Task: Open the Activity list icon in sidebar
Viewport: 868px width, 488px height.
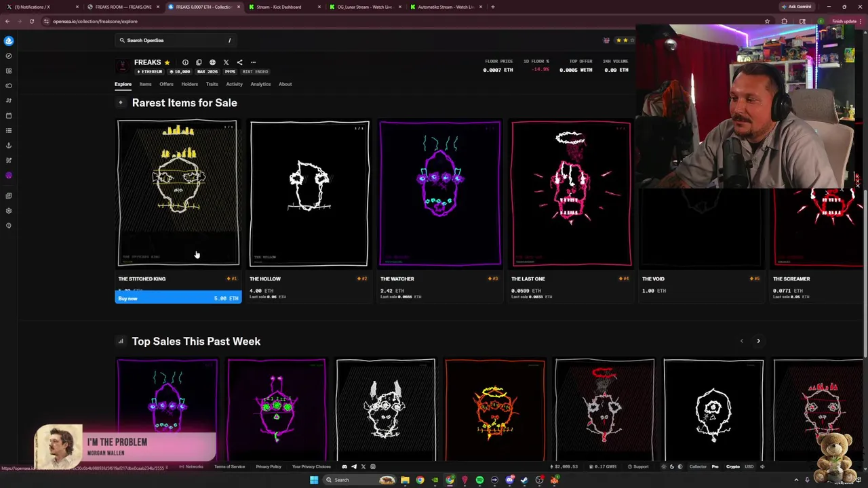Action: pyautogui.click(x=8, y=130)
